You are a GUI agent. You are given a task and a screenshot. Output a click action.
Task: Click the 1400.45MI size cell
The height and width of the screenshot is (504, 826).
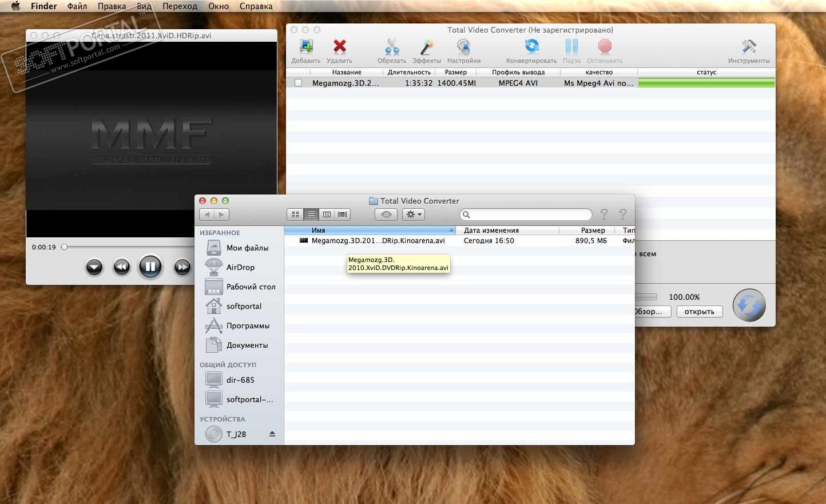point(456,83)
